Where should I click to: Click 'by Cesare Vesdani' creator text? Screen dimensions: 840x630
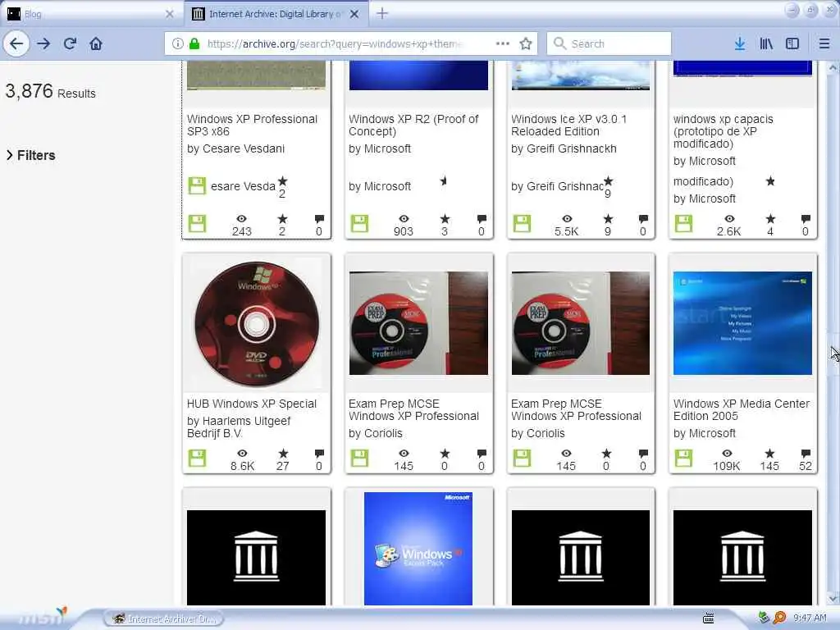coord(235,148)
